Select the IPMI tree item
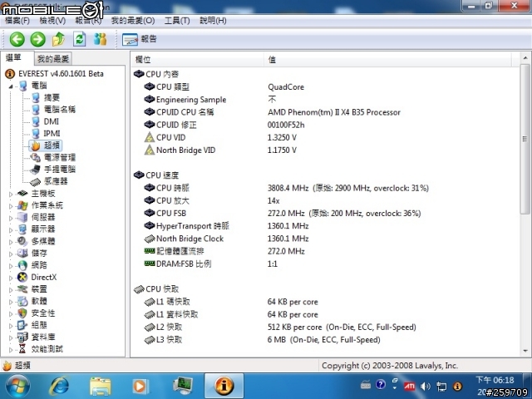Image resolution: width=532 pixels, height=399 pixels. click(x=52, y=133)
